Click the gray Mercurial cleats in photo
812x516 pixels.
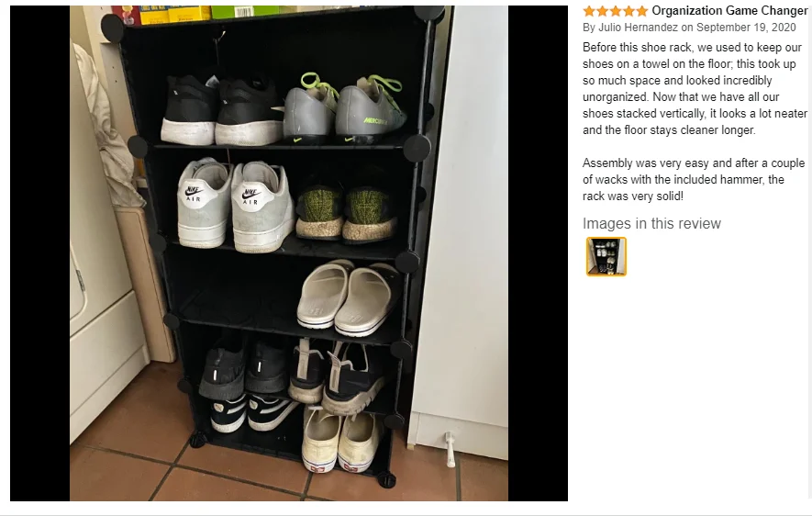[x=343, y=108]
